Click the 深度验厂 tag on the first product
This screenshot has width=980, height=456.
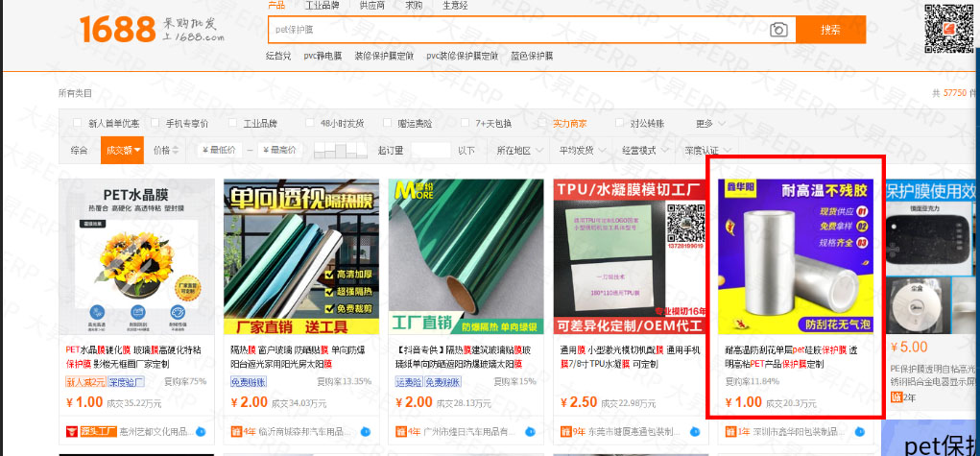click(127, 381)
